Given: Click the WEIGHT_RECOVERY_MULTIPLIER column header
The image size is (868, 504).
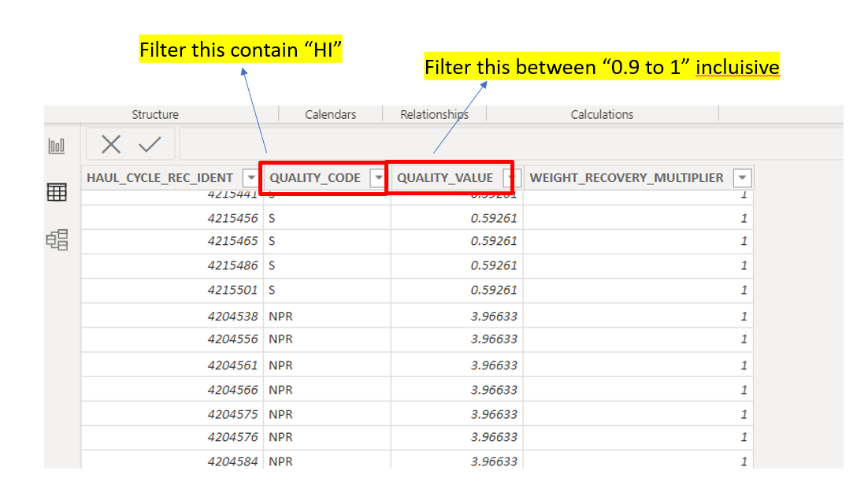Looking at the screenshot, I should coord(627,178).
